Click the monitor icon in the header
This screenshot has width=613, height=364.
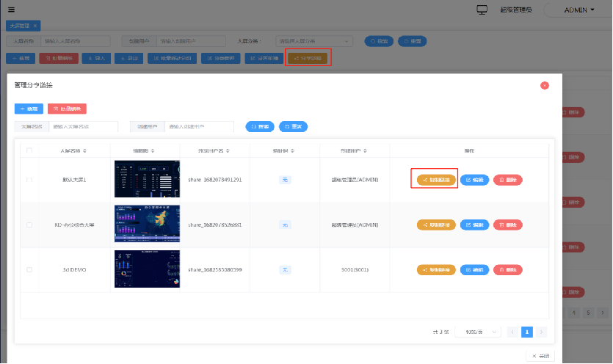point(482,10)
